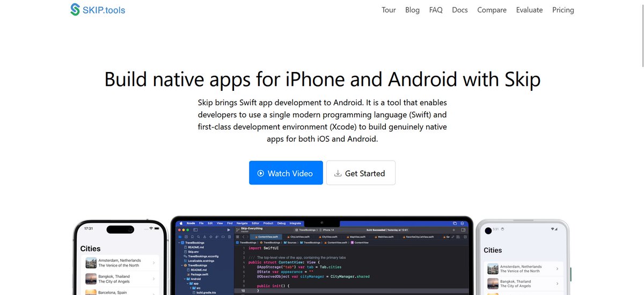Viewport: 644px width, 295px height.
Task: Open Bangkok row on Android mockup
Action: pyautogui.click(x=523, y=284)
